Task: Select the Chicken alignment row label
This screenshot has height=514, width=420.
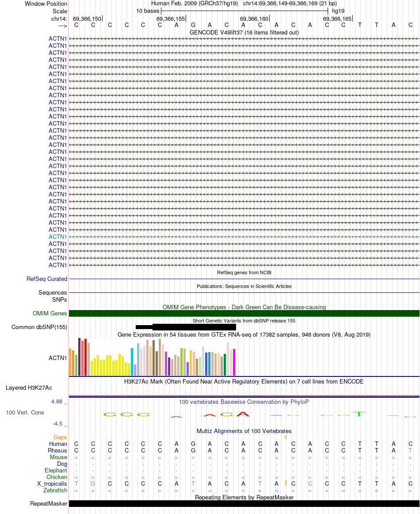Action: 57,477
